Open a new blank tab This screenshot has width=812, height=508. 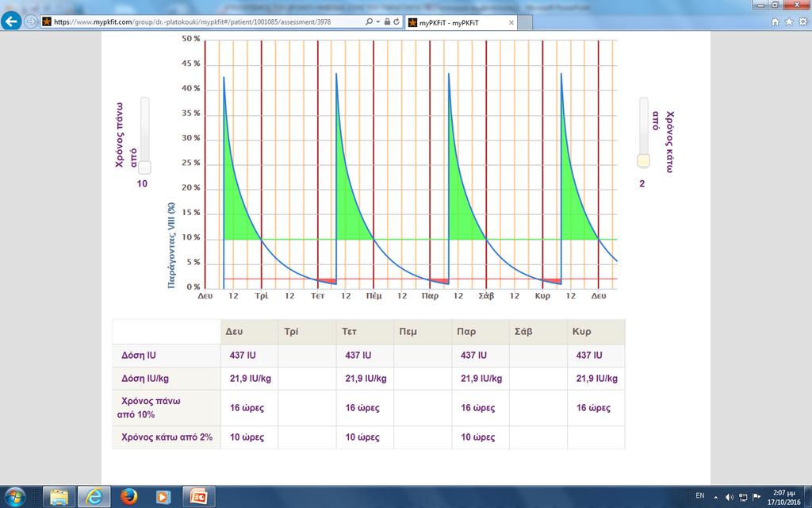[524, 23]
